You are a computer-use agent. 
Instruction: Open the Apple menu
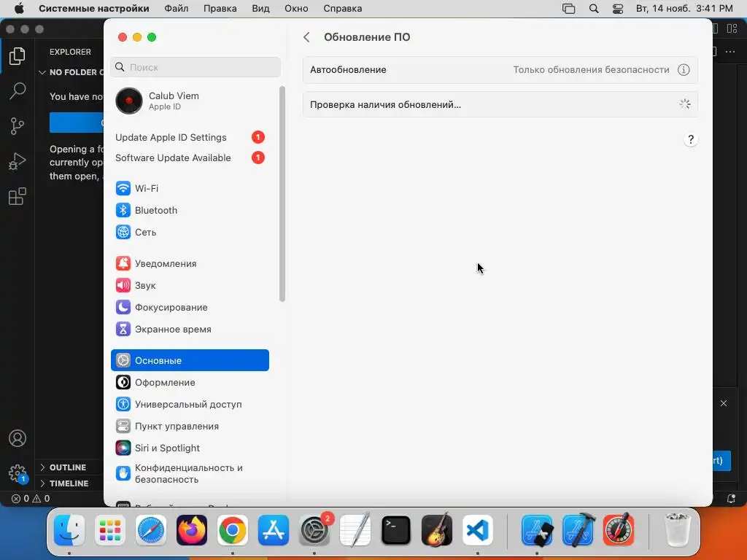tap(19, 9)
